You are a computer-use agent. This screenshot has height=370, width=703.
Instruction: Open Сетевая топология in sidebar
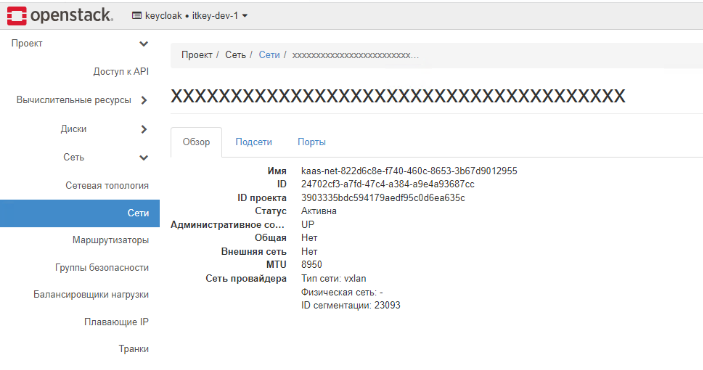click(x=107, y=185)
